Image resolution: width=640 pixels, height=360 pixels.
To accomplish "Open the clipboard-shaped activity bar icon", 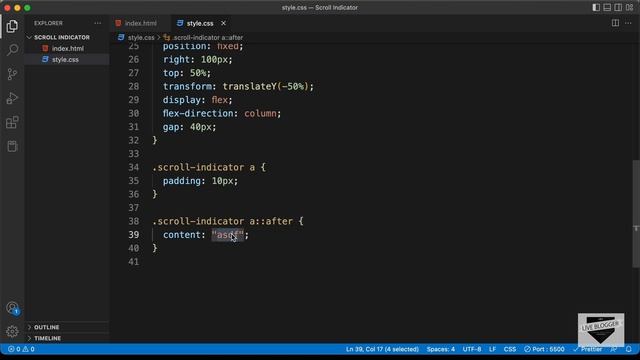I will click(x=12, y=146).
